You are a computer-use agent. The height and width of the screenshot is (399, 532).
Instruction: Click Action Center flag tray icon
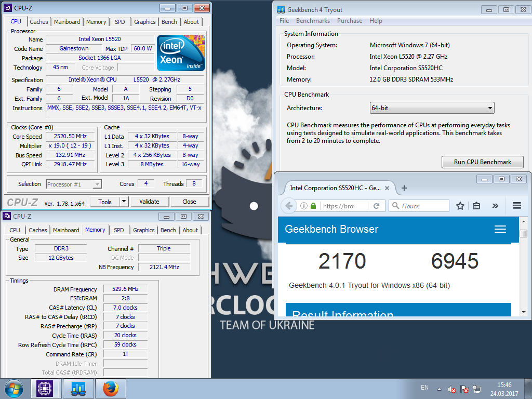464,389
